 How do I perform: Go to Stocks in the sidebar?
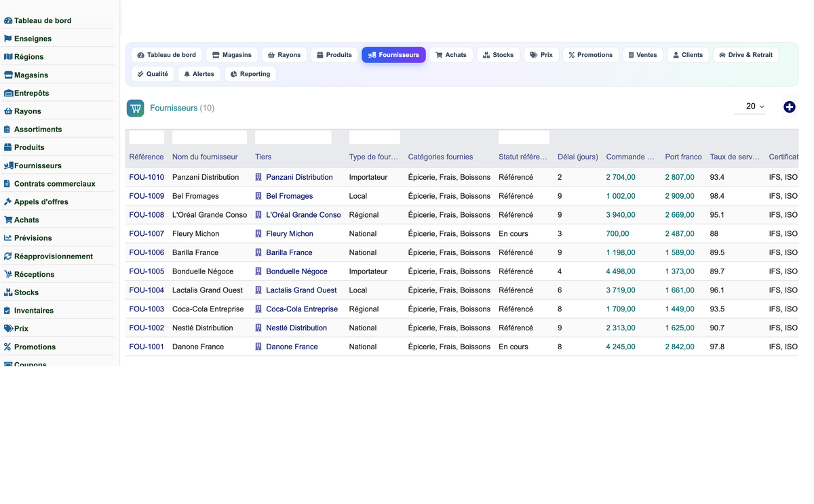[x=26, y=292]
